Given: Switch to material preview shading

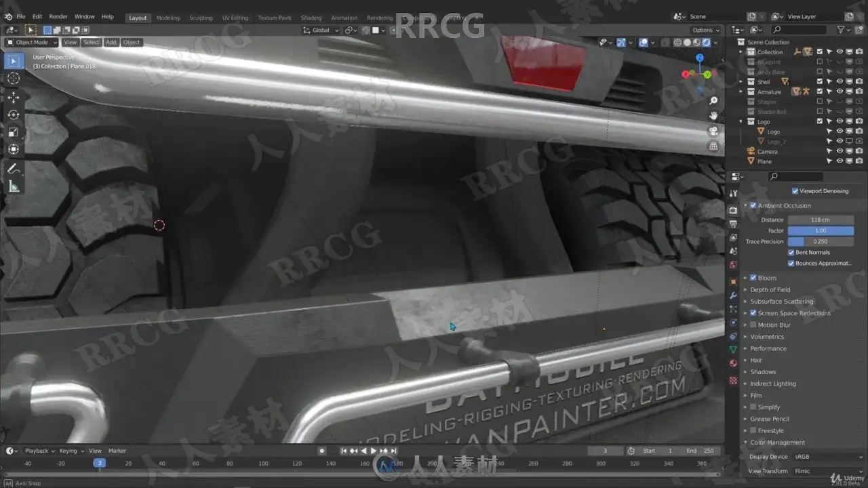Looking at the screenshot, I should 696,42.
